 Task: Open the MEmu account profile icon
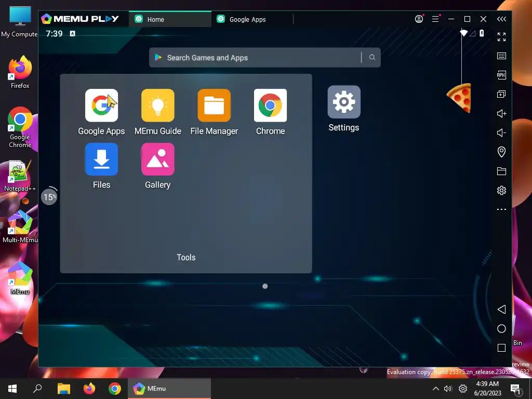coord(419,19)
